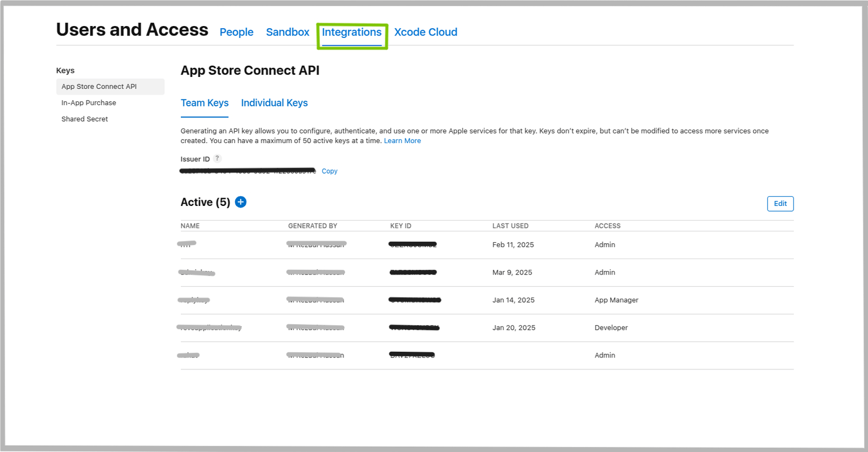Screen dimensions: 868x452
Task: Click the Edit button for active keys
Action: pos(780,204)
